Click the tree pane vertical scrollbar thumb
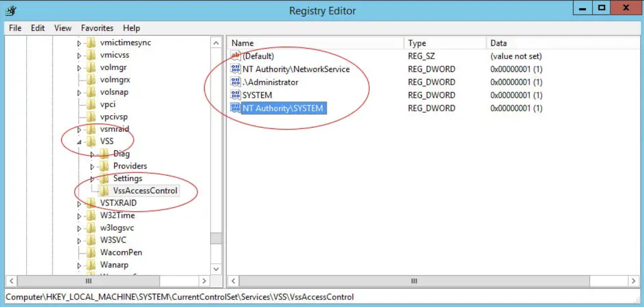644x307 pixels. point(216,238)
